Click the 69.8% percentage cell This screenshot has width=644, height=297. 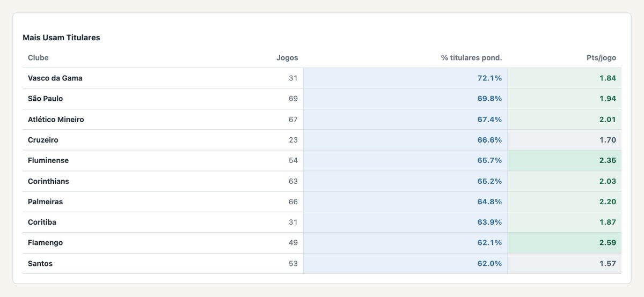(405, 99)
